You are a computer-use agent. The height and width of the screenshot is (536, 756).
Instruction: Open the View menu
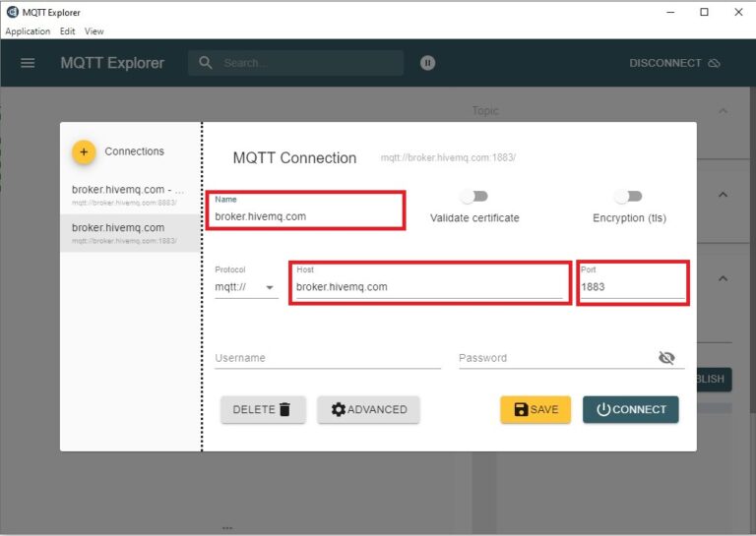tap(94, 31)
